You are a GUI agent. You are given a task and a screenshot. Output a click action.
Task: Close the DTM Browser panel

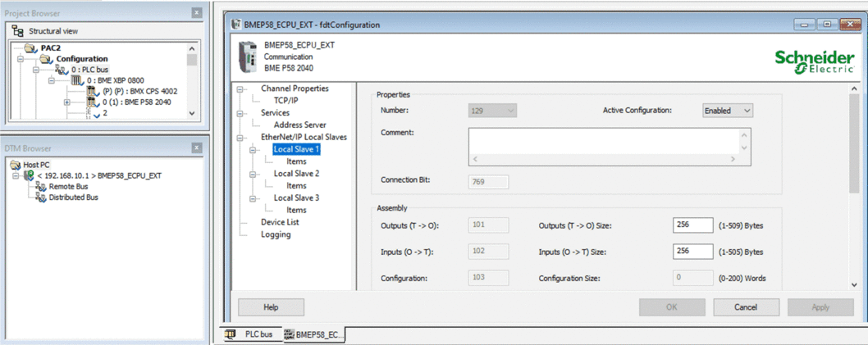click(x=197, y=148)
